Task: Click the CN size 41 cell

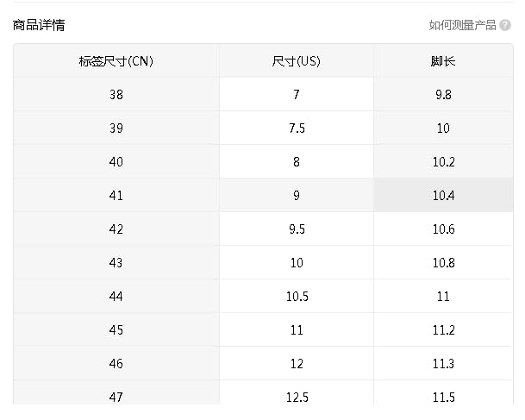Action: [116, 196]
